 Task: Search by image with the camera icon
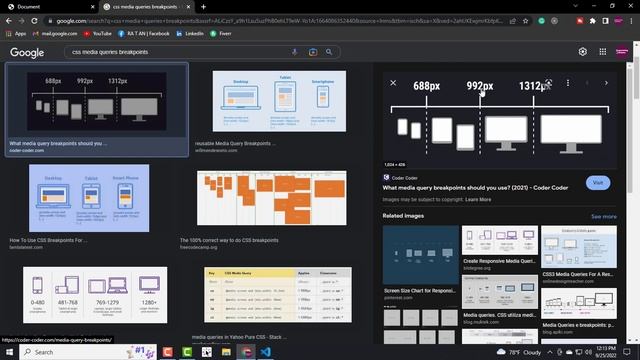[313, 52]
